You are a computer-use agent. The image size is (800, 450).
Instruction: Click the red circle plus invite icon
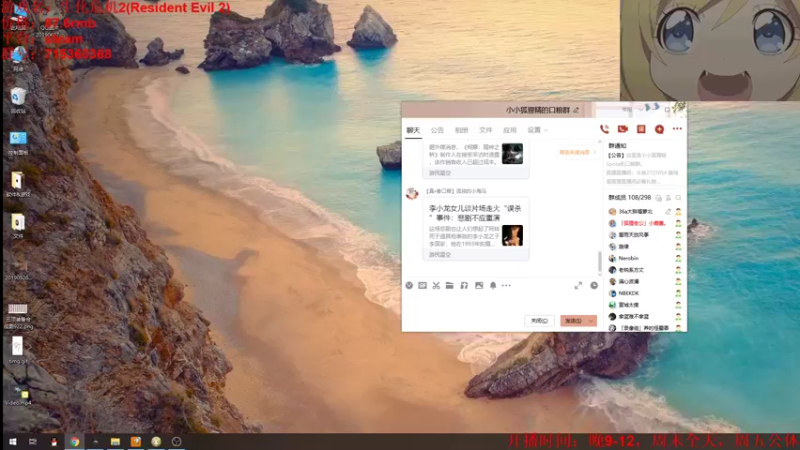(659, 129)
